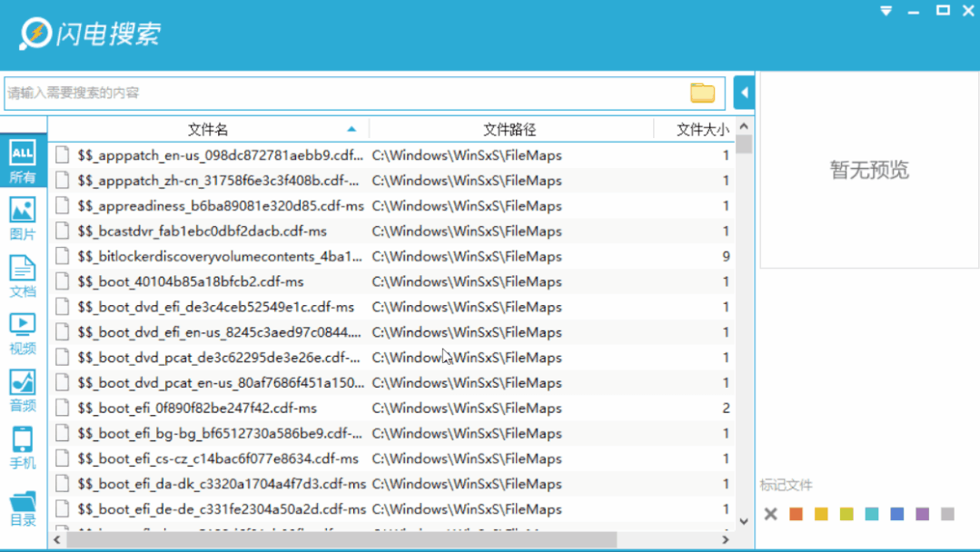Click file icon of $$_boot_40104b85a18bfcb2 row
The height and width of the screenshot is (552, 980).
pos(62,281)
